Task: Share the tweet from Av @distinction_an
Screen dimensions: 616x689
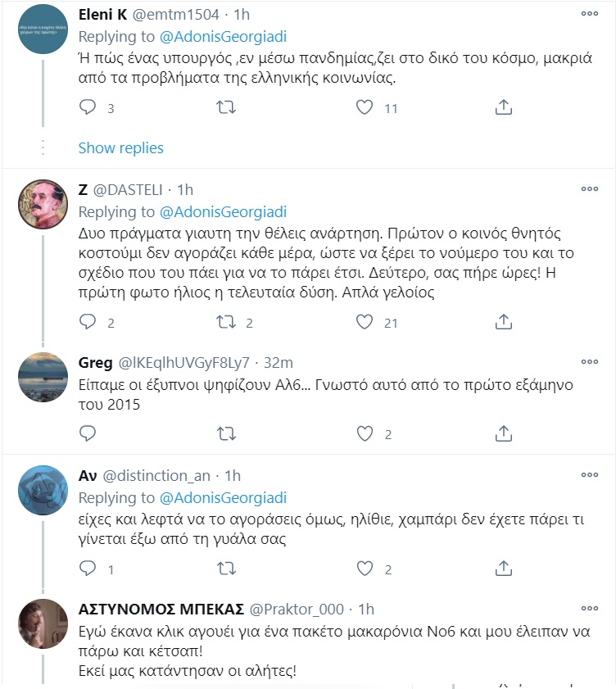Action: [x=504, y=569]
